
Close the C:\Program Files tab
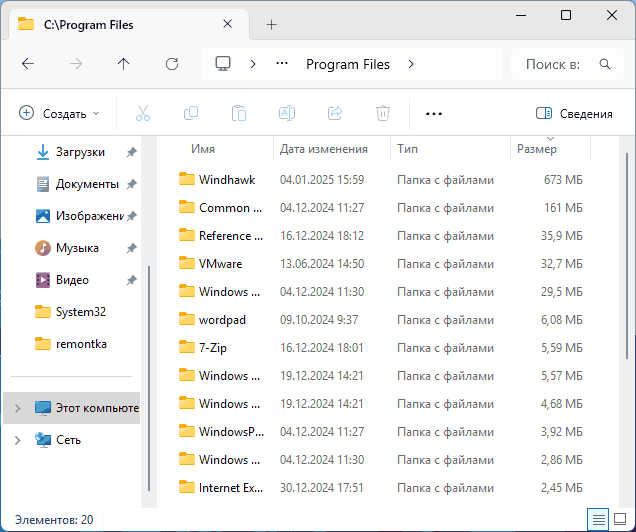[x=228, y=24]
